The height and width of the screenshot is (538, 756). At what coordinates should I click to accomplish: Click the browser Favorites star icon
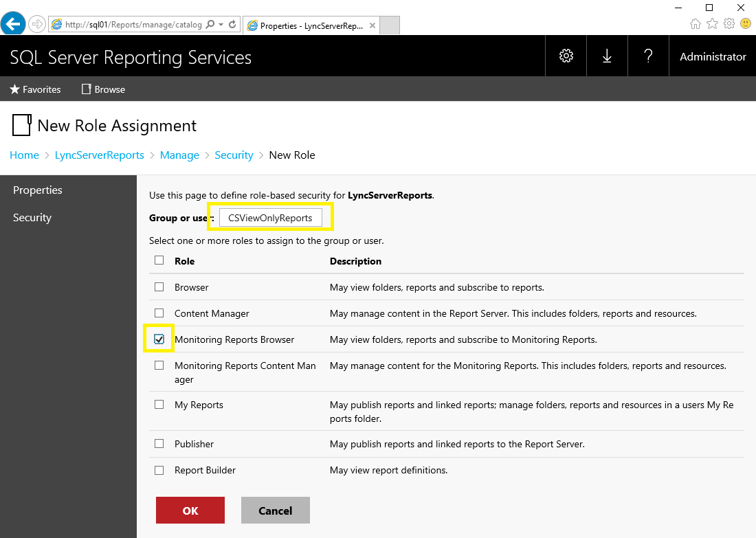(712, 23)
